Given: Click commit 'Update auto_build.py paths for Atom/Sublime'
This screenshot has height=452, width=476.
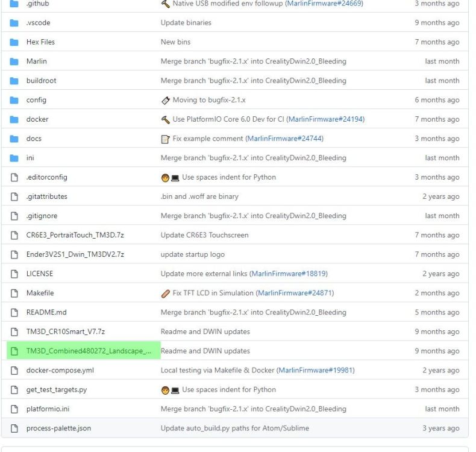Looking at the screenshot, I should (x=234, y=428).
